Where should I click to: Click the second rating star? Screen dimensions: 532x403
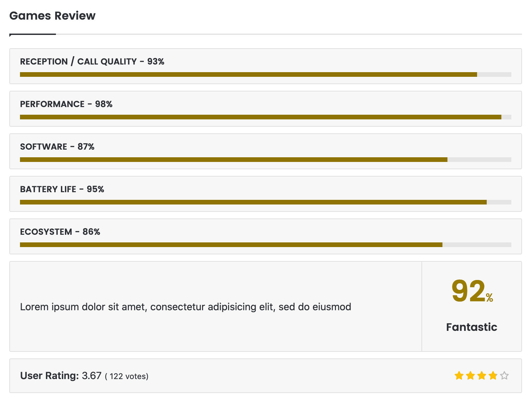click(x=470, y=376)
